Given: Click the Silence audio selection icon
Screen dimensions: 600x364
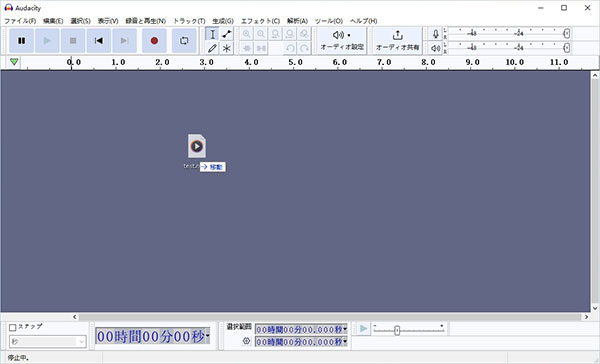Looking at the screenshot, I should 261,48.
